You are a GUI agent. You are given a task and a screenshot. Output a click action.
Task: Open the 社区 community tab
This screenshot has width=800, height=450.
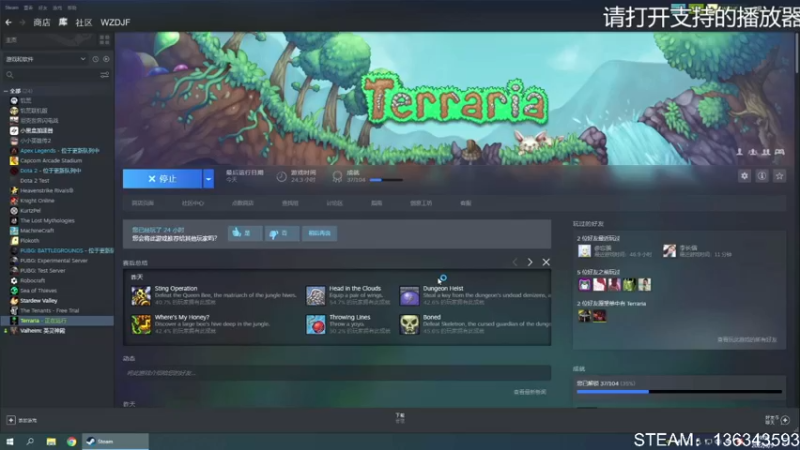(84, 22)
